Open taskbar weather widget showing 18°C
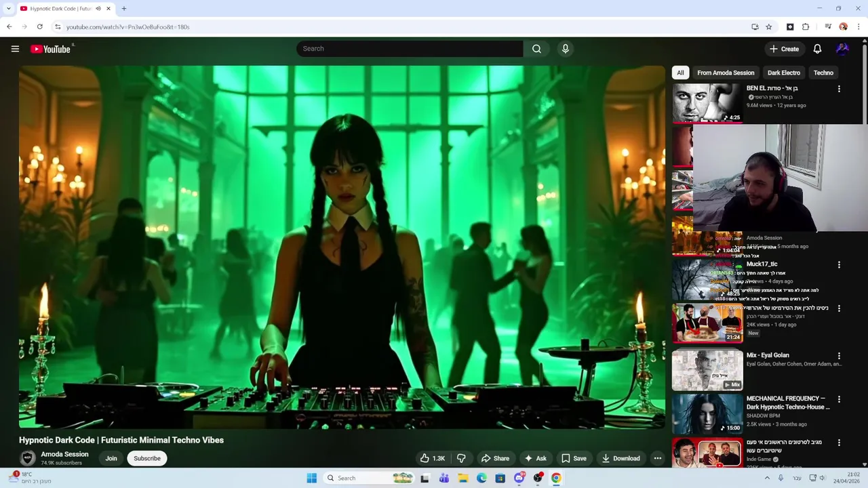Screen dimensions: 868x488 31,478
